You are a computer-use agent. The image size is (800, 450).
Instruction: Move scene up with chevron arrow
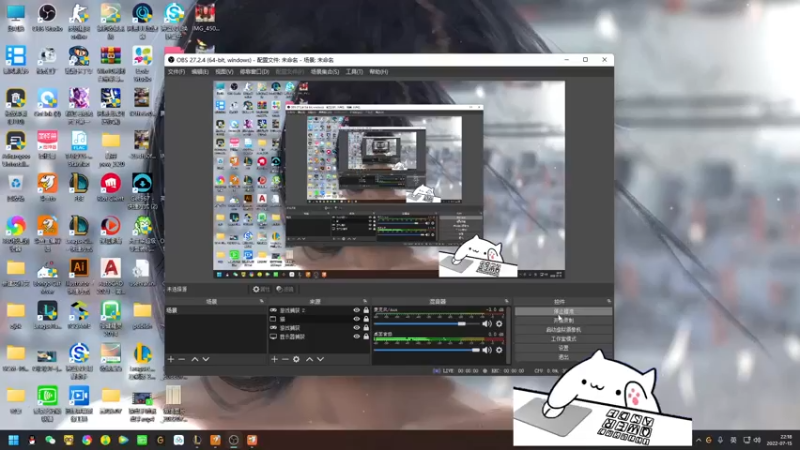pos(194,359)
